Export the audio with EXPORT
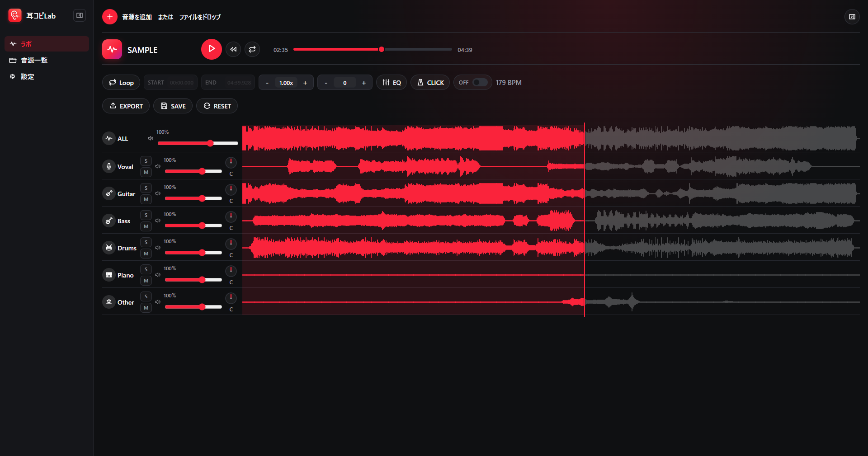This screenshot has height=456, width=868. tap(126, 106)
